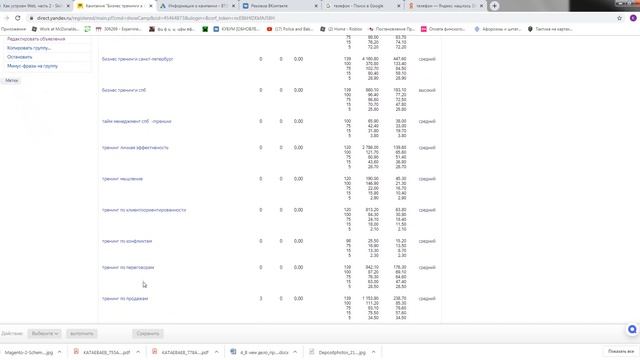
Task: Open downloaded file Magento-2-Schem...jpg
Action: click(29, 352)
